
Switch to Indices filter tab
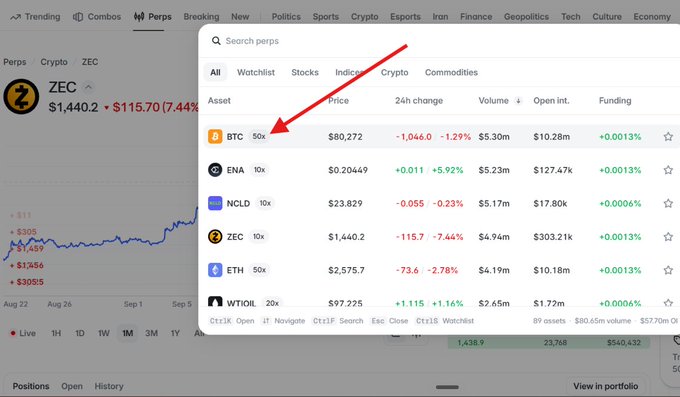click(350, 72)
